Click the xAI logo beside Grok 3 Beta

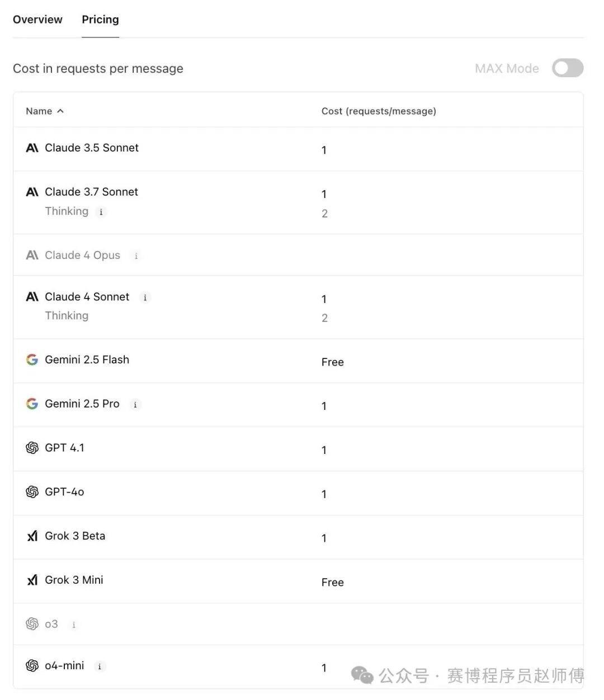tap(32, 536)
